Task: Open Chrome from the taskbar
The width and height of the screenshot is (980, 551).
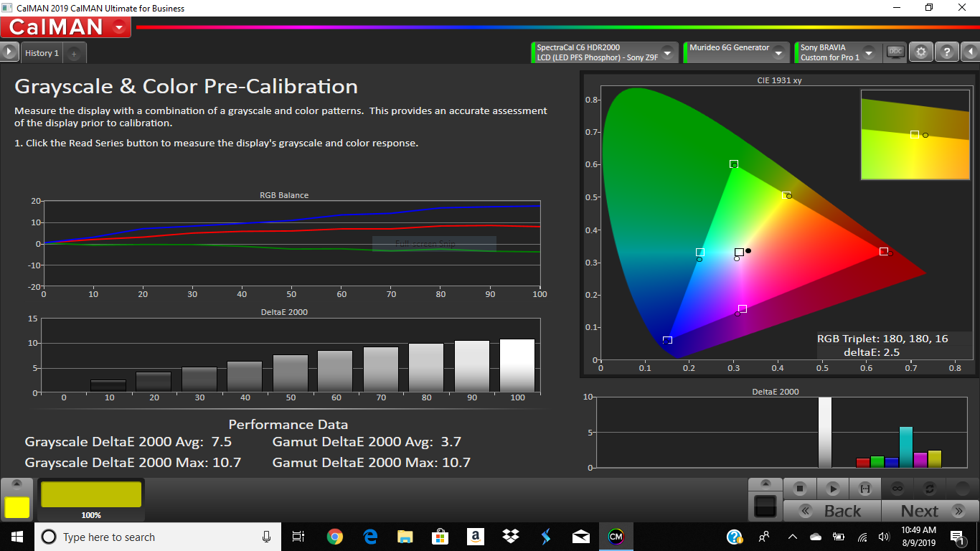Action: 334,536
